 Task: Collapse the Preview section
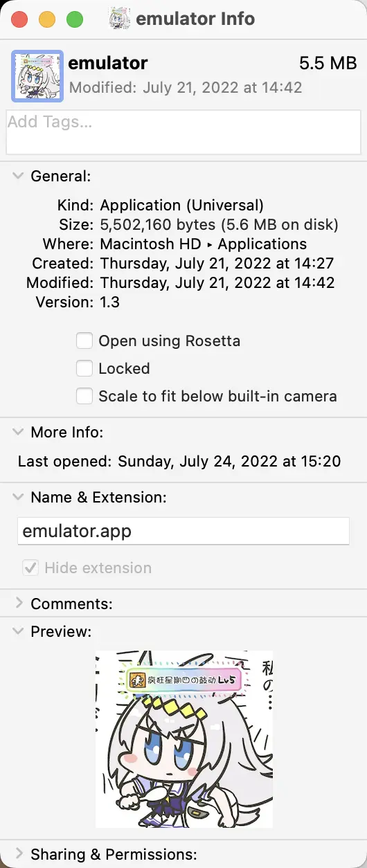[18, 631]
